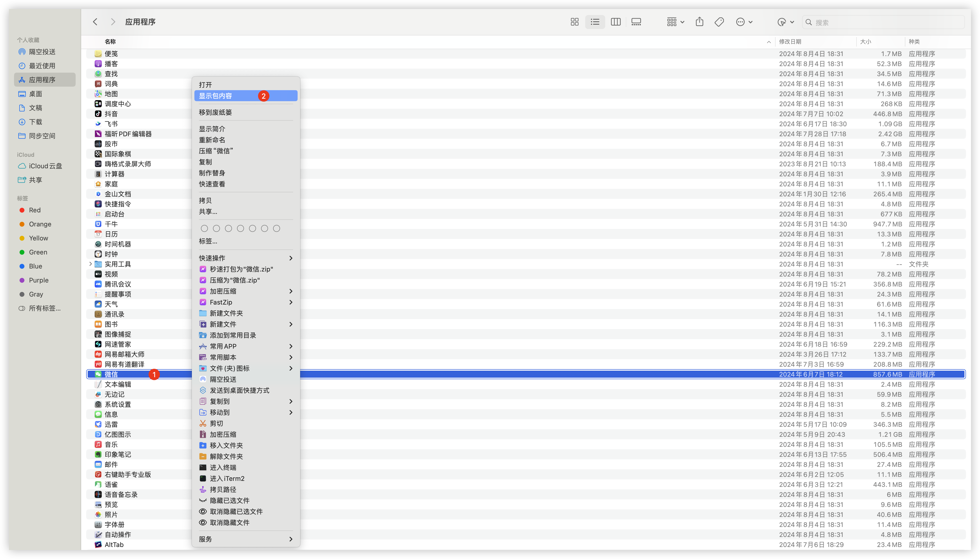Image resolution: width=980 pixels, height=559 pixels.
Task: Click the fourth tag circle in menu
Action: [x=240, y=228]
